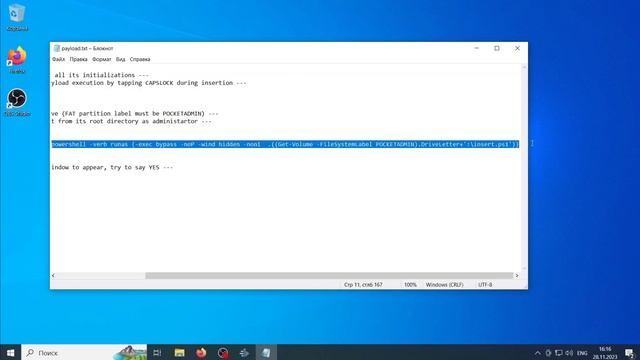This screenshot has width=640, height=360.
Task: Click the 'root directory as administartor' line
Action: pyautogui.click(x=131, y=121)
